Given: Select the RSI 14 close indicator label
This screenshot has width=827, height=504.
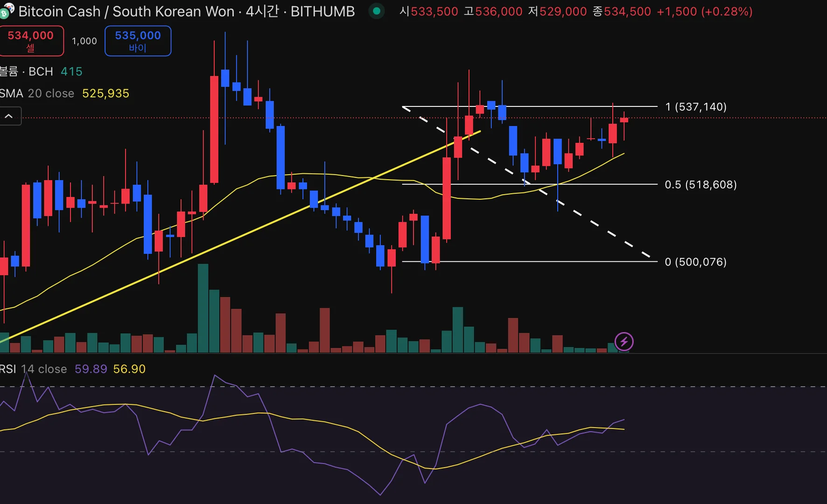Looking at the screenshot, I should 33,369.
